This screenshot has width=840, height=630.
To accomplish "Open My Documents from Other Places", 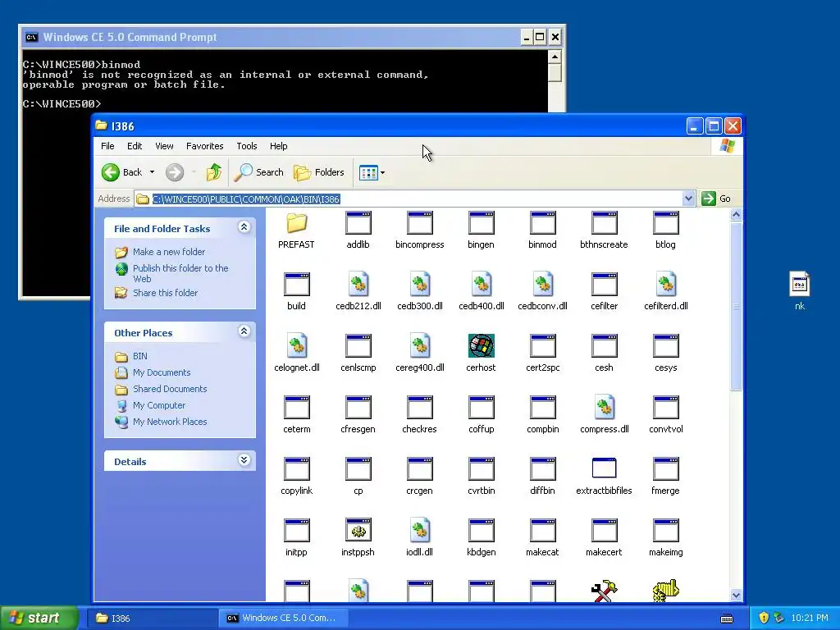I will click(x=162, y=372).
